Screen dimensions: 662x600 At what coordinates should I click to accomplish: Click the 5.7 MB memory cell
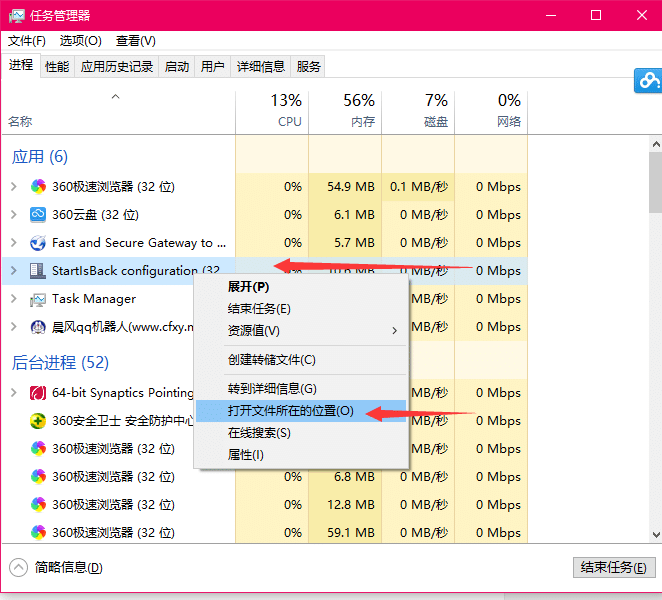coord(345,243)
